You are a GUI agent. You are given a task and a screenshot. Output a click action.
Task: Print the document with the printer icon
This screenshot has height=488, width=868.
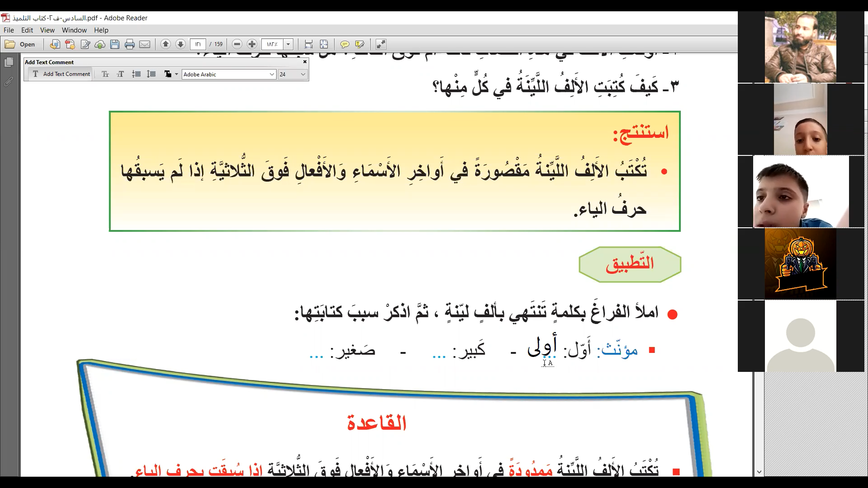[x=130, y=44]
